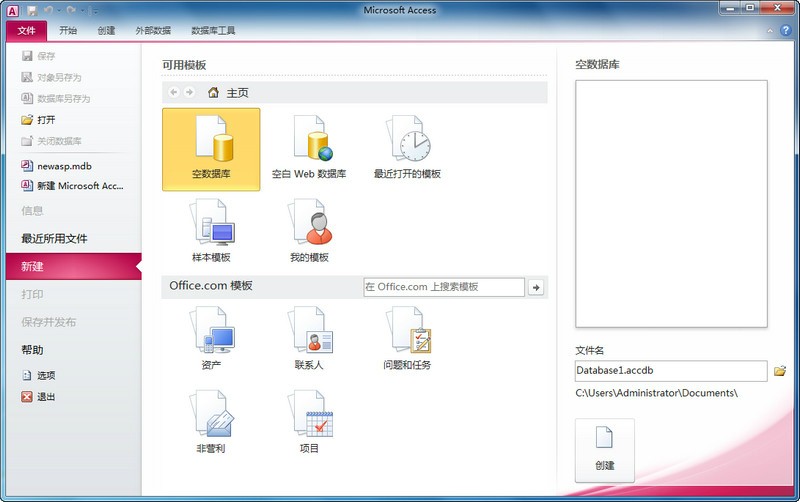Switch to the 数据库工具 tab

pyautogui.click(x=213, y=31)
